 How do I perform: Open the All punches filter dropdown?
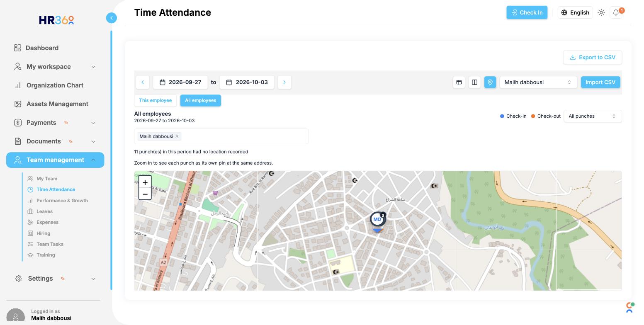coord(593,116)
